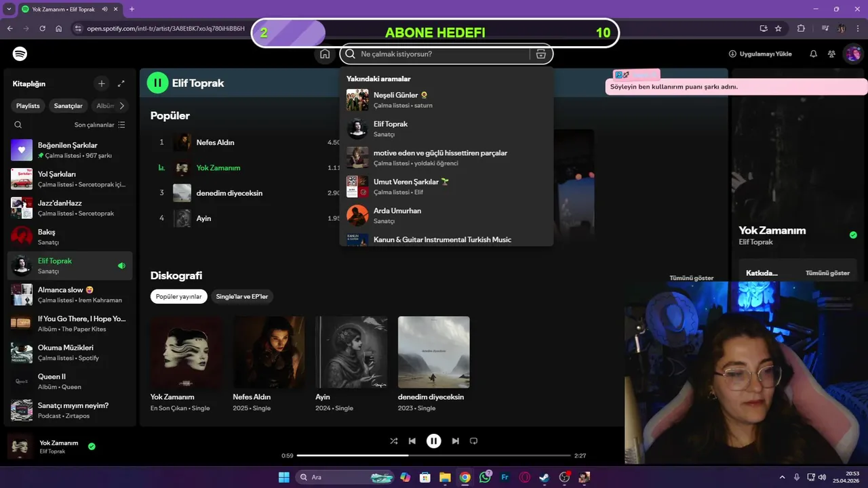Open Ayin 2024 single cover
868x488 pixels.
[x=351, y=352]
